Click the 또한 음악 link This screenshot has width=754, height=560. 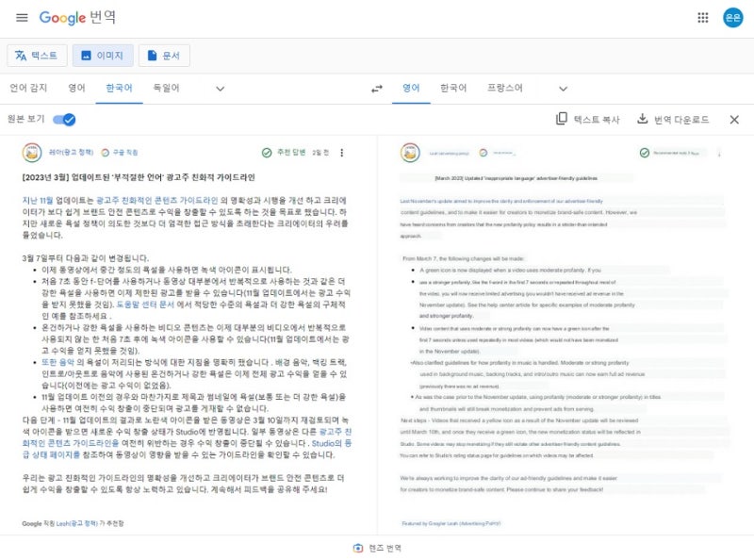[57, 362]
